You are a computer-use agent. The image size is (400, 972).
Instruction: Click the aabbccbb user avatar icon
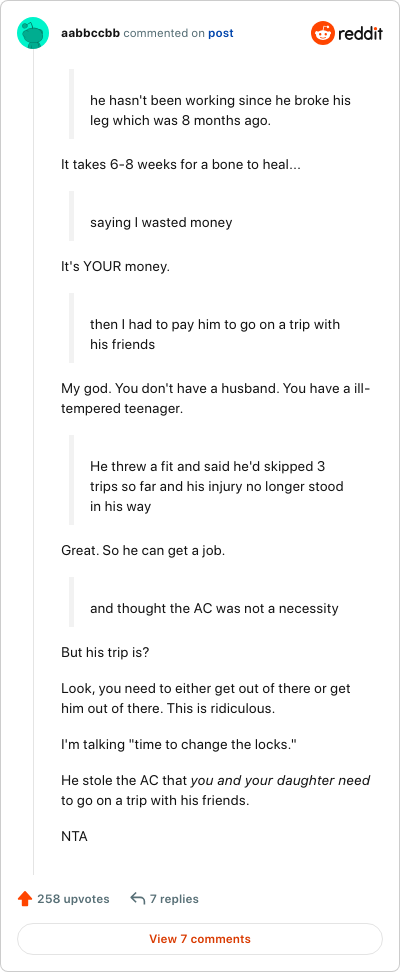point(32,33)
